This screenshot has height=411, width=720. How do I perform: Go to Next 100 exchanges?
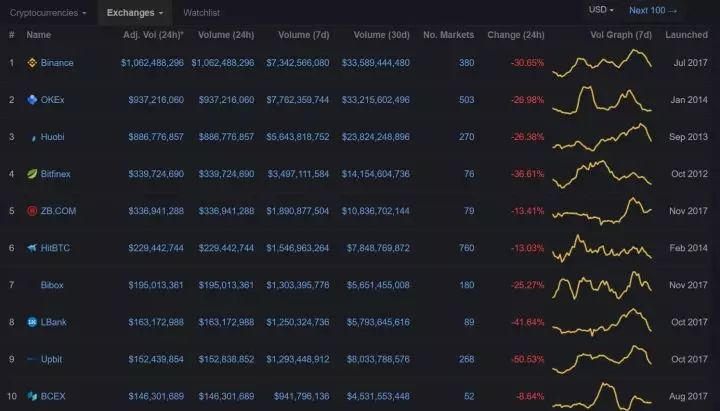652,10
